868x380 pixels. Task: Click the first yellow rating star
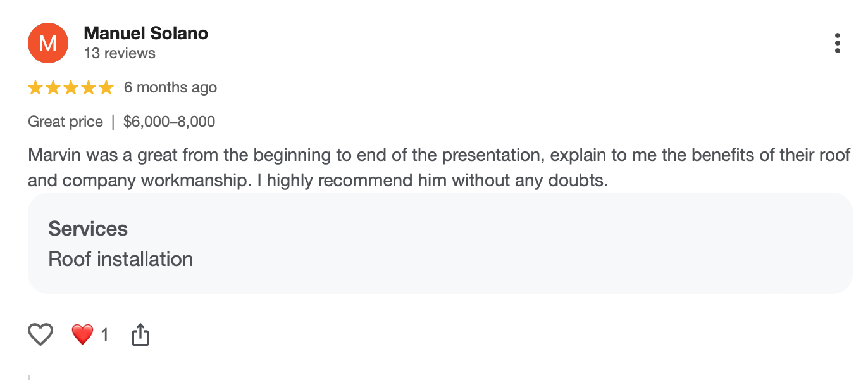point(35,87)
